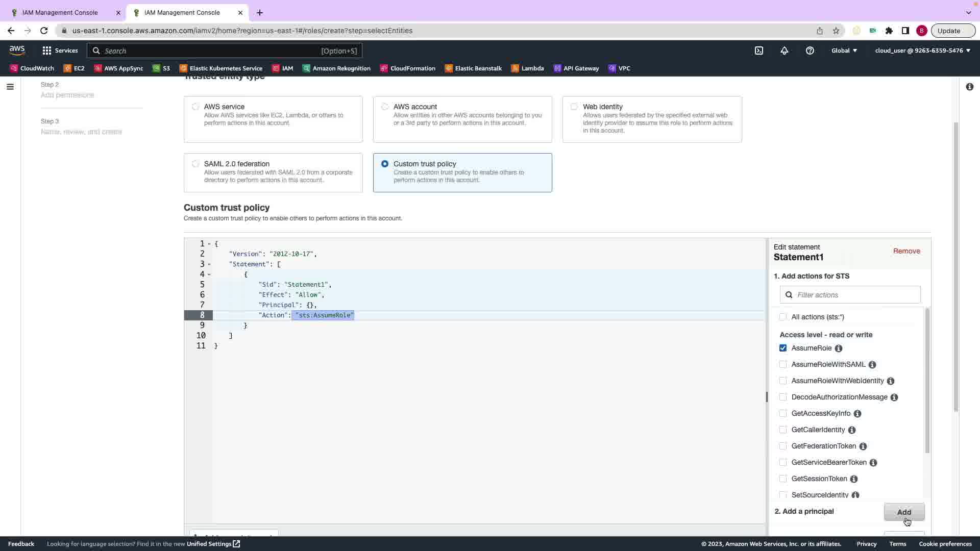Select the Web identity trusted entity
The height and width of the screenshot is (551, 980).
point(574,107)
